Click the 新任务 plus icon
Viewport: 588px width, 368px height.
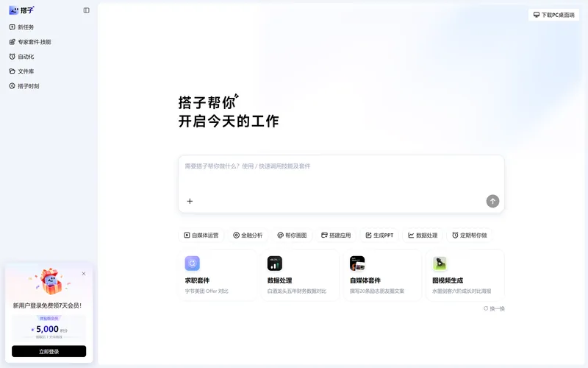pyautogui.click(x=12, y=27)
